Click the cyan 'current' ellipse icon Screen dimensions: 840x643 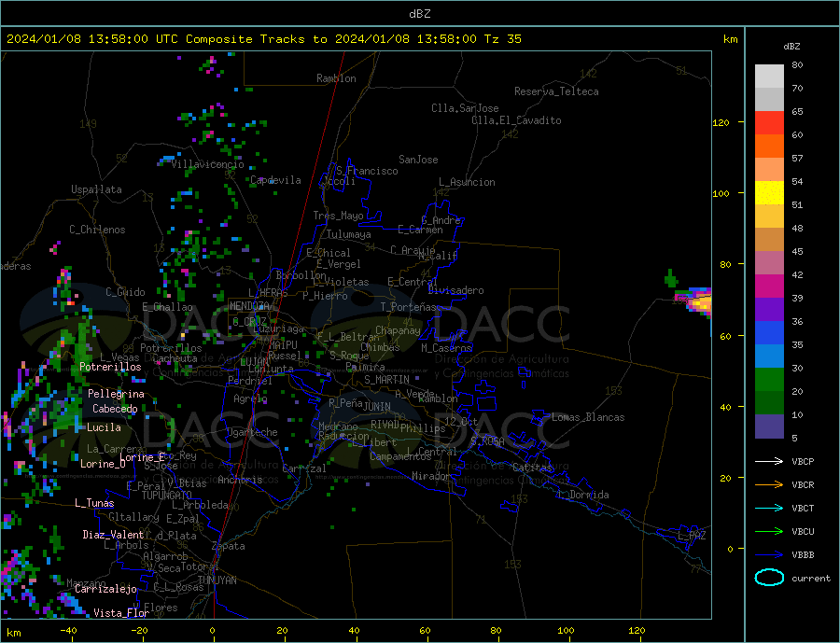point(769,578)
